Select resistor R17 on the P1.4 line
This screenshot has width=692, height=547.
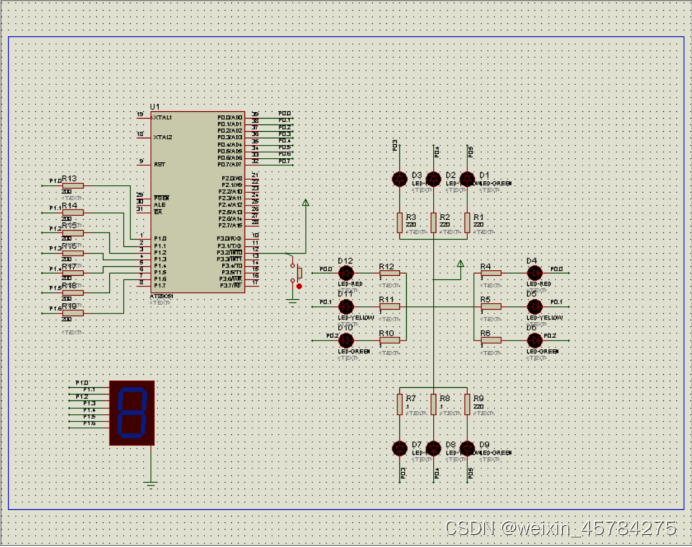coord(73,273)
